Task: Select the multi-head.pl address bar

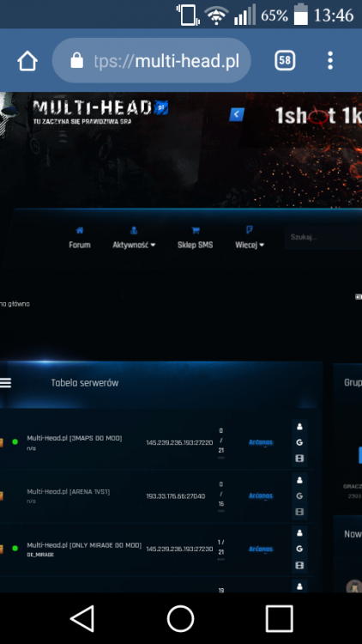Action: tap(152, 61)
